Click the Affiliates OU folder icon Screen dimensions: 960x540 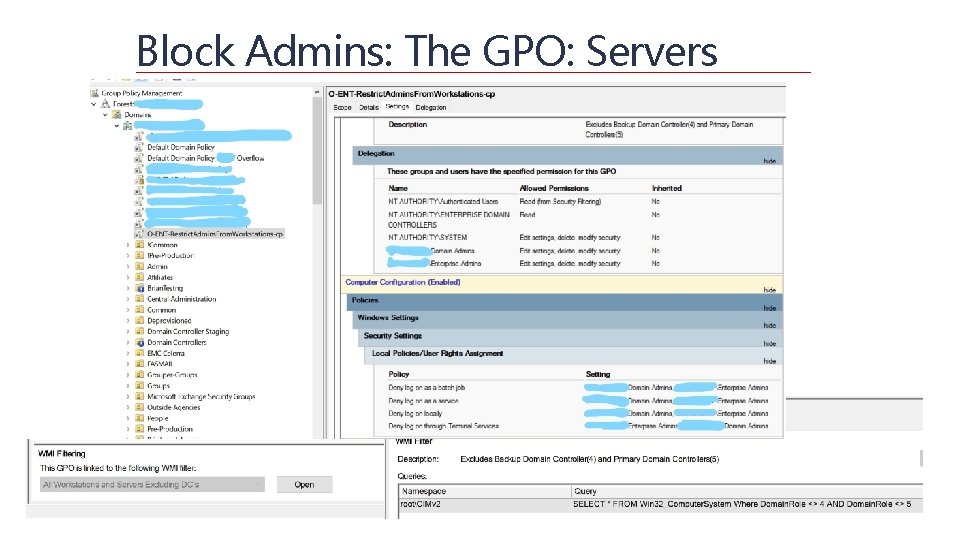pyautogui.click(x=140, y=277)
